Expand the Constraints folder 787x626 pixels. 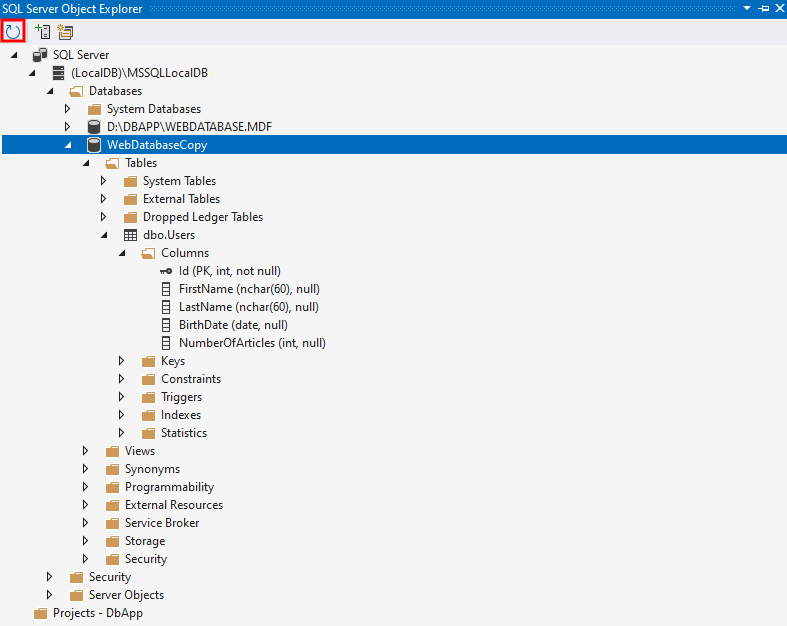click(121, 379)
